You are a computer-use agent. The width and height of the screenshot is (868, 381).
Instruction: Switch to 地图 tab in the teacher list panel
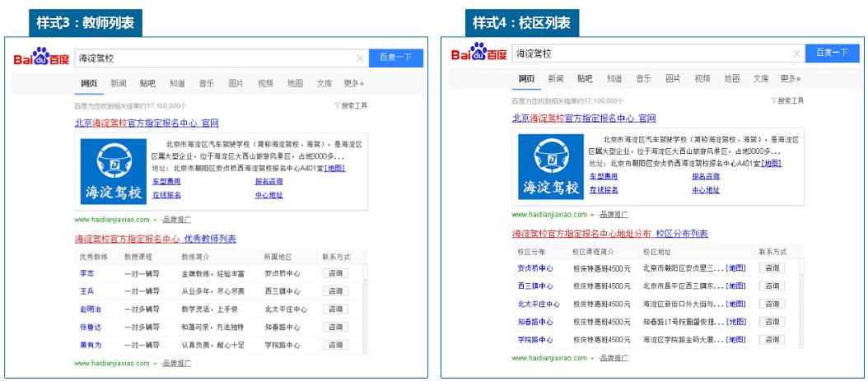pos(295,83)
